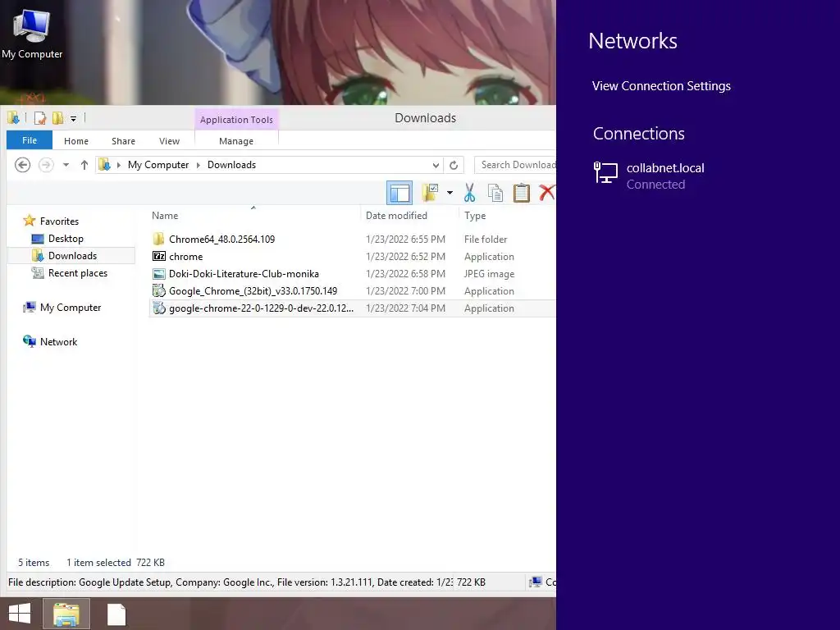Viewport: 840px width, 630px height.
Task: Click the Forward arrow button
Action: pyautogui.click(x=46, y=164)
